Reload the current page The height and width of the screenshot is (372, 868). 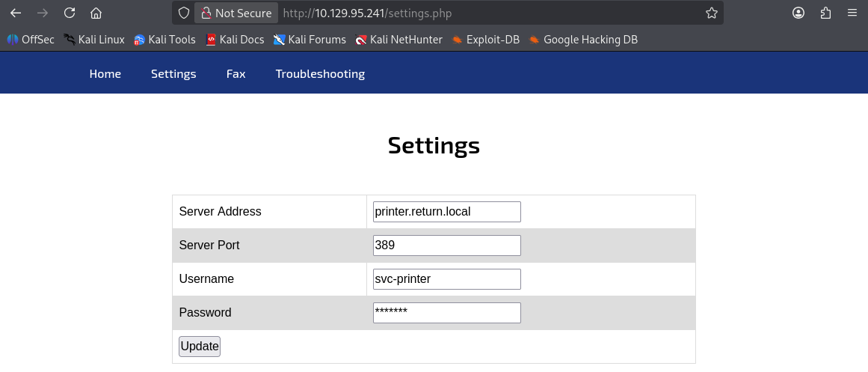[70, 13]
